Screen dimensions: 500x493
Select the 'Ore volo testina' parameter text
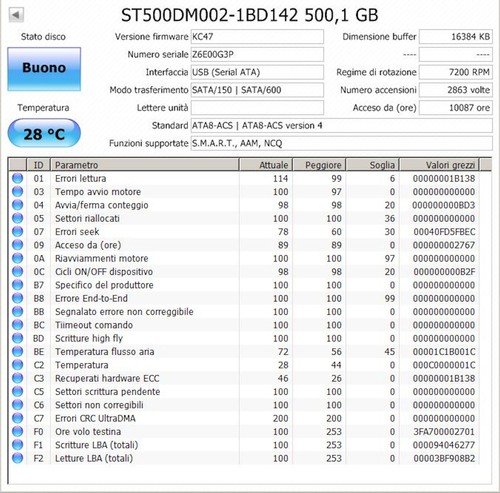click(88, 432)
